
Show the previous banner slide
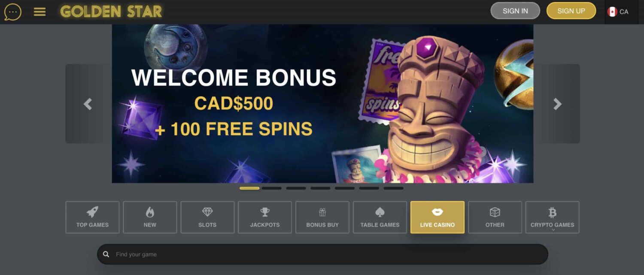[88, 104]
